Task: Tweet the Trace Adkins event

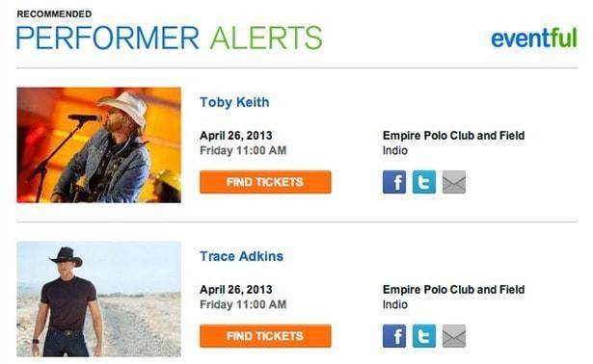Action: pos(424,336)
